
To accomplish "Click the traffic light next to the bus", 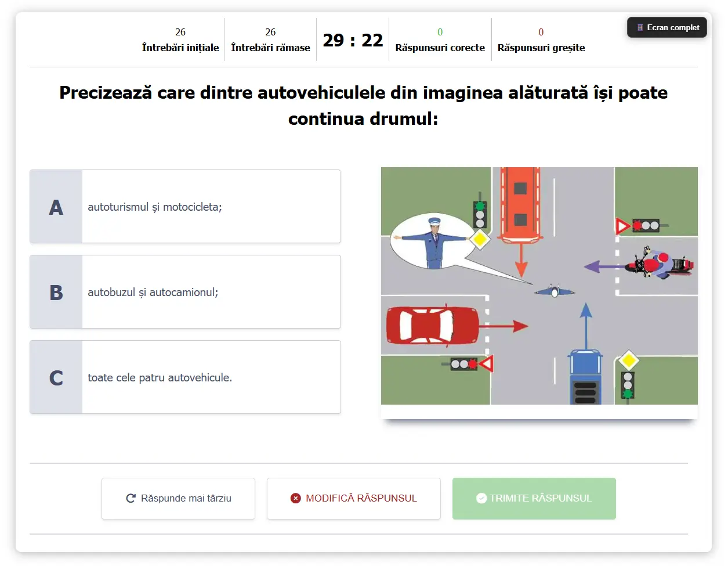I will [480, 214].
